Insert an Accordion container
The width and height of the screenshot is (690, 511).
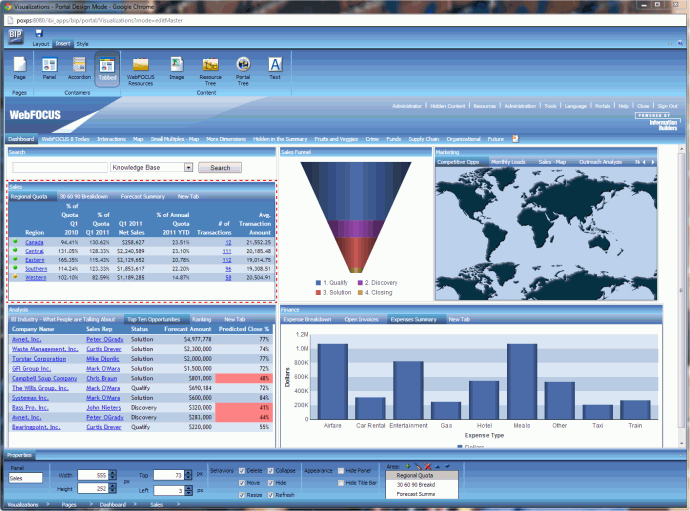point(79,69)
